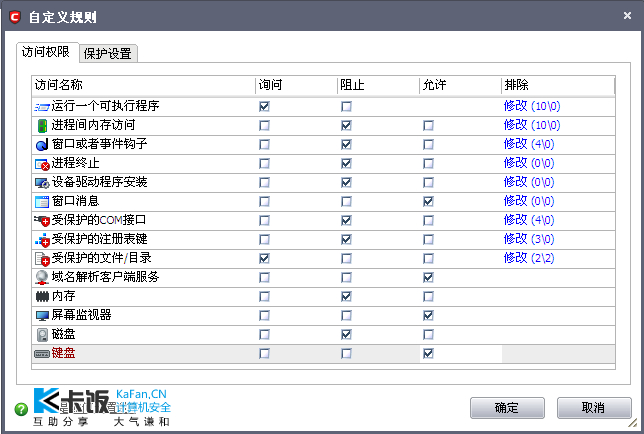Select the 屏幕监视器 row label
The height and width of the screenshot is (434, 644).
point(81,315)
